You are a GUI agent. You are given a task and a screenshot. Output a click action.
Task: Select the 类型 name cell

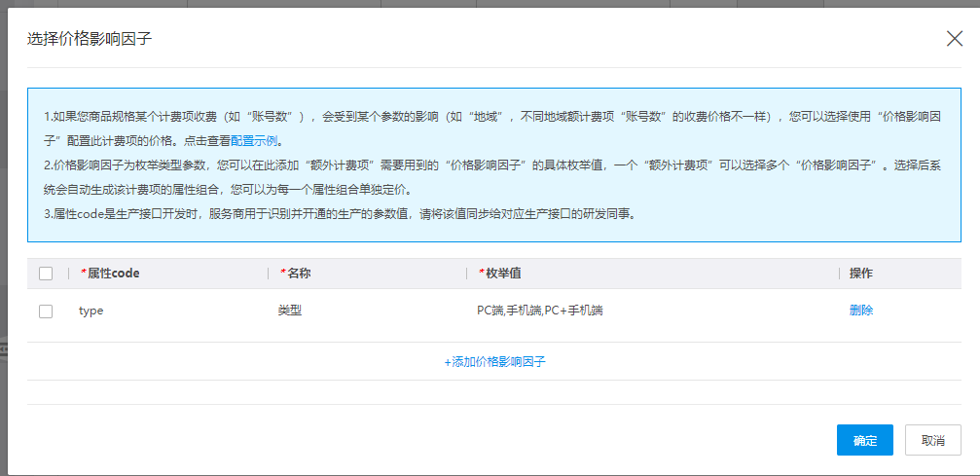pos(290,311)
